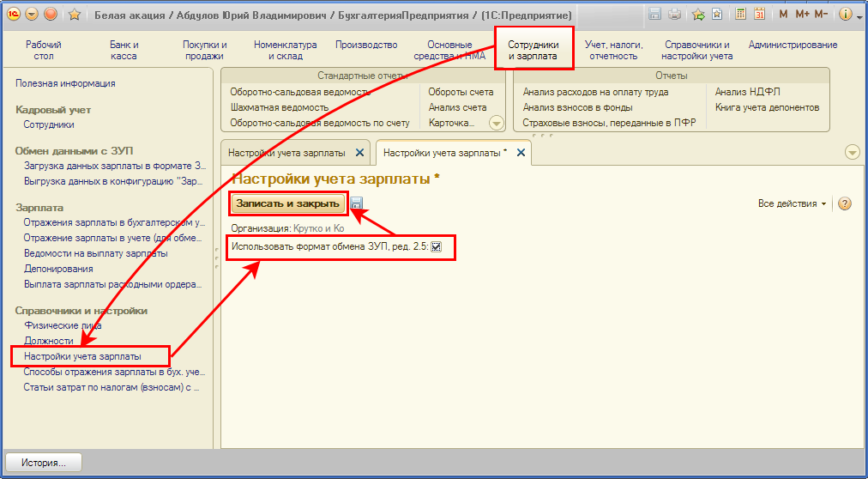
Task: Close the active Настройки учета зарплаты tab
Action: 521,153
